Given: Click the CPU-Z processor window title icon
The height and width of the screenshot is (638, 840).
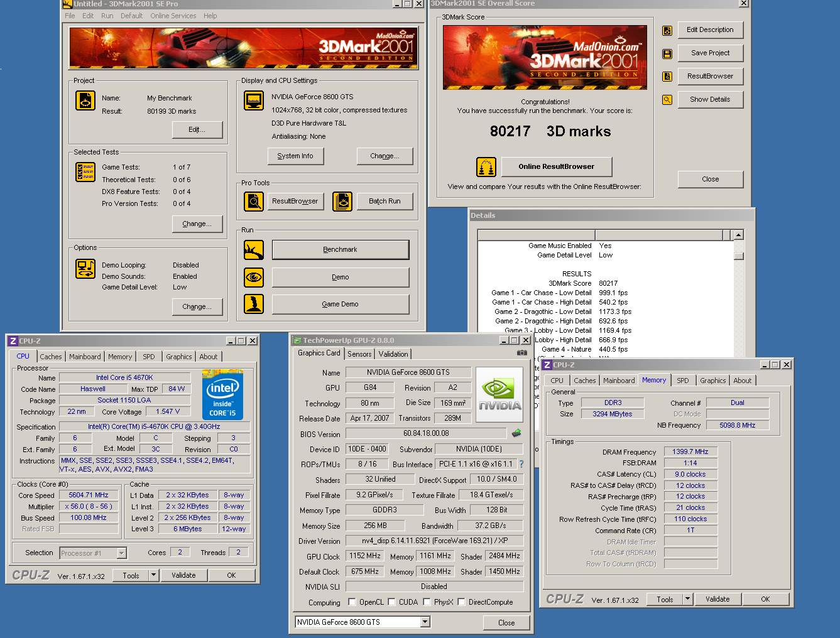Looking at the screenshot, I should pyautogui.click(x=13, y=341).
